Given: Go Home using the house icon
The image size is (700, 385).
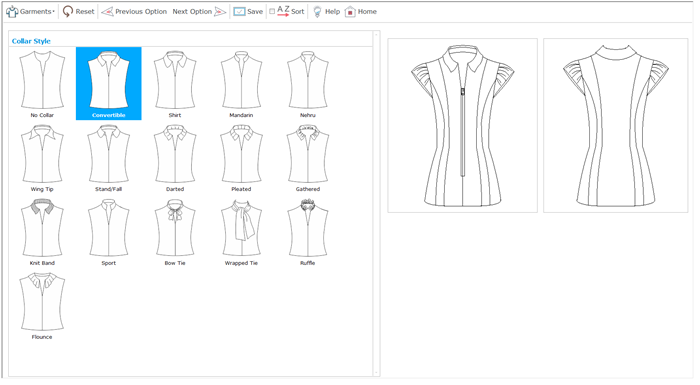Looking at the screenshot, I should pyautogui.click(x=350, y=12).
